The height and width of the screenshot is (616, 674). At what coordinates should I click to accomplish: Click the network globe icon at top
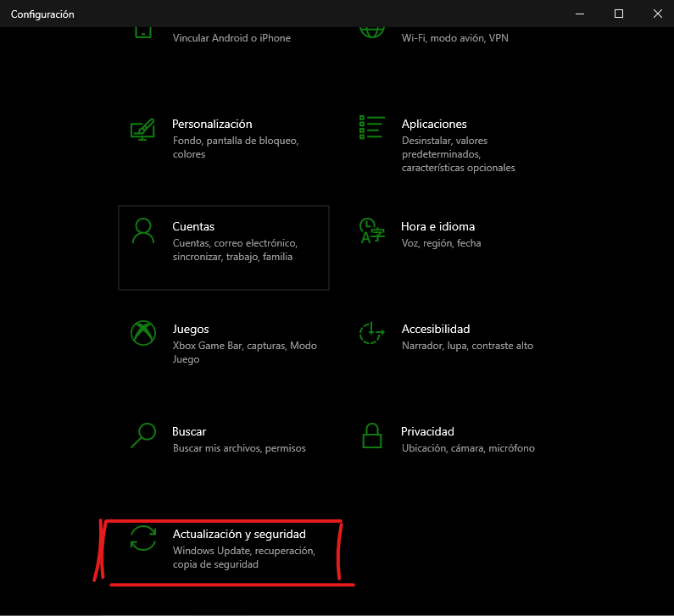(371, 31)
